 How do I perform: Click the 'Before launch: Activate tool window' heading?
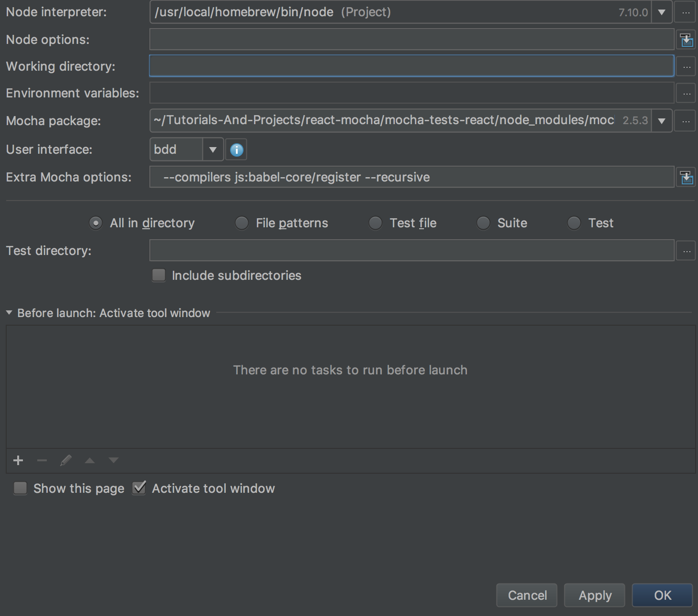114,313
